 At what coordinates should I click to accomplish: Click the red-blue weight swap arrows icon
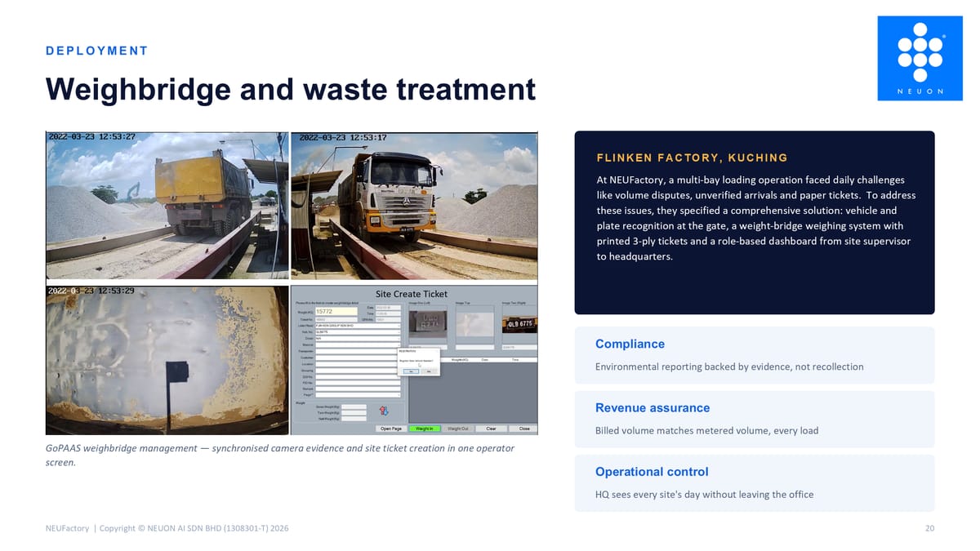[384, 411]
